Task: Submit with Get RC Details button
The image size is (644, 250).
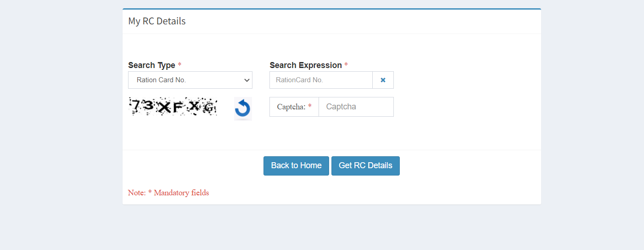Action: (365, 165)
